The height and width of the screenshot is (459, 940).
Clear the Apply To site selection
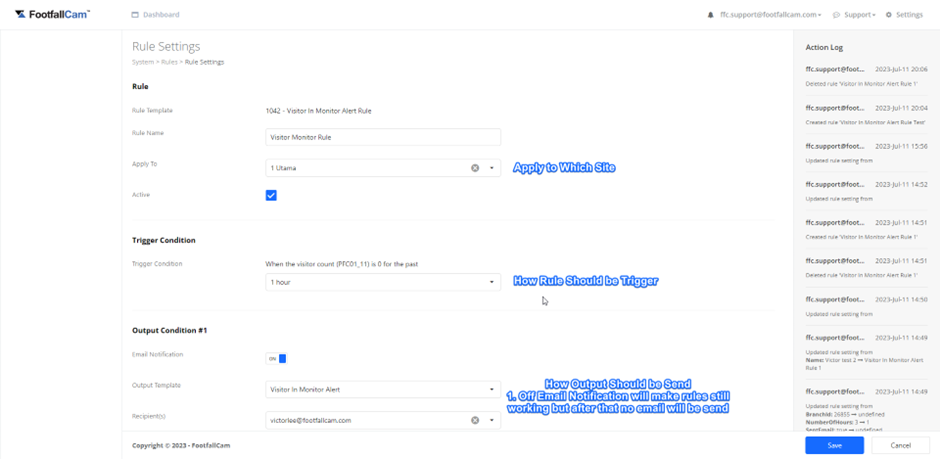tap(475, 168)
